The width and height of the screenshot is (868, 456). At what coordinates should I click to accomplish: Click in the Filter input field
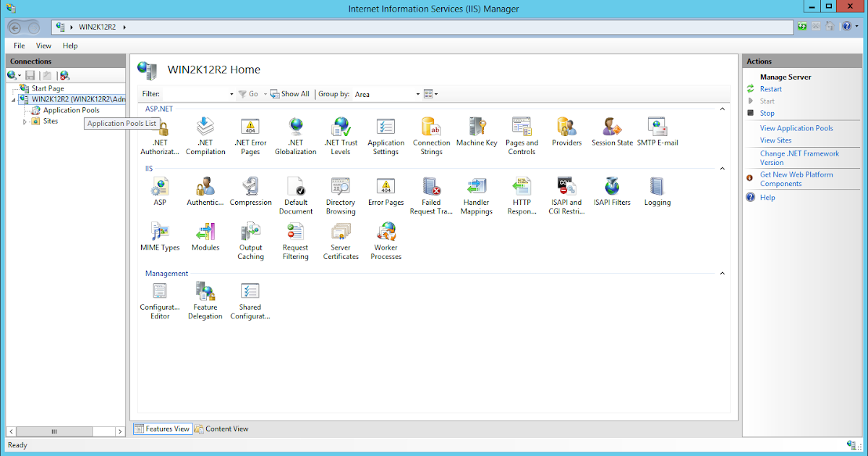(x=195, y=94)
